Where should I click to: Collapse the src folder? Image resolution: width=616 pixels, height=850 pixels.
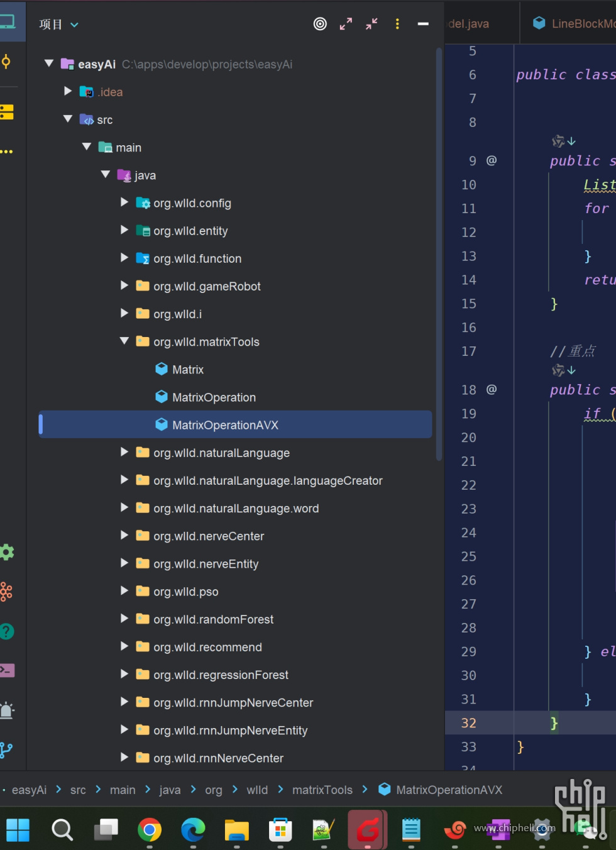67,119
